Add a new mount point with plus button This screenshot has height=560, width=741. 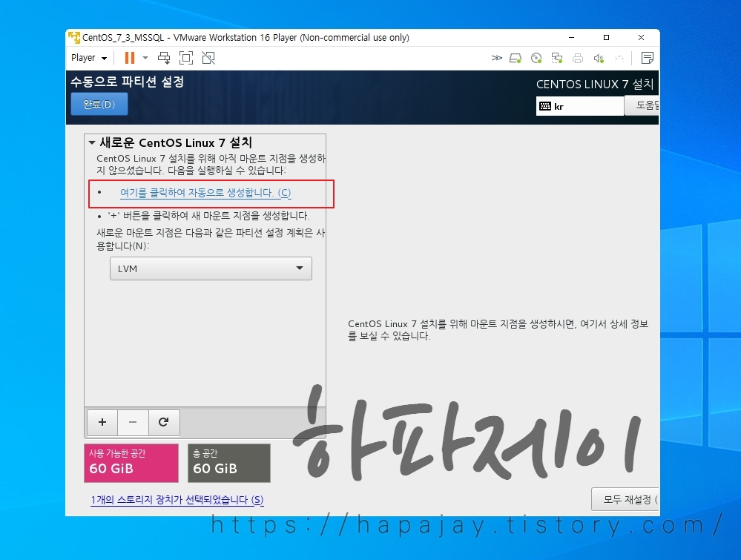(102, 422)
